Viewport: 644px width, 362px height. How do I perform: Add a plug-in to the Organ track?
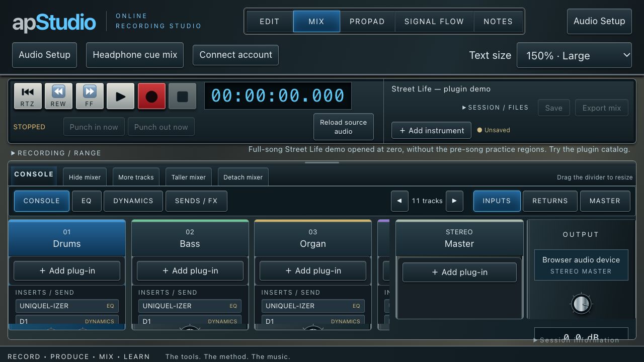click(313, 270)
